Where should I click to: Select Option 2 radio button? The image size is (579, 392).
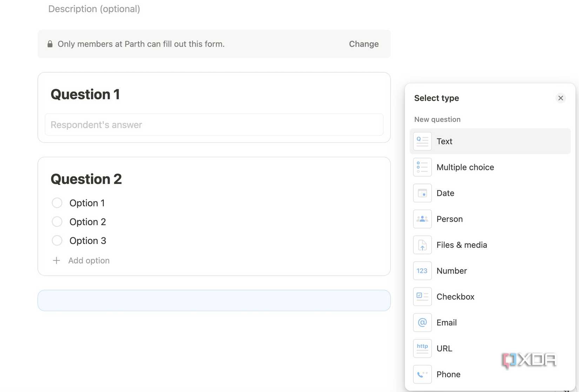click(57, 221)
